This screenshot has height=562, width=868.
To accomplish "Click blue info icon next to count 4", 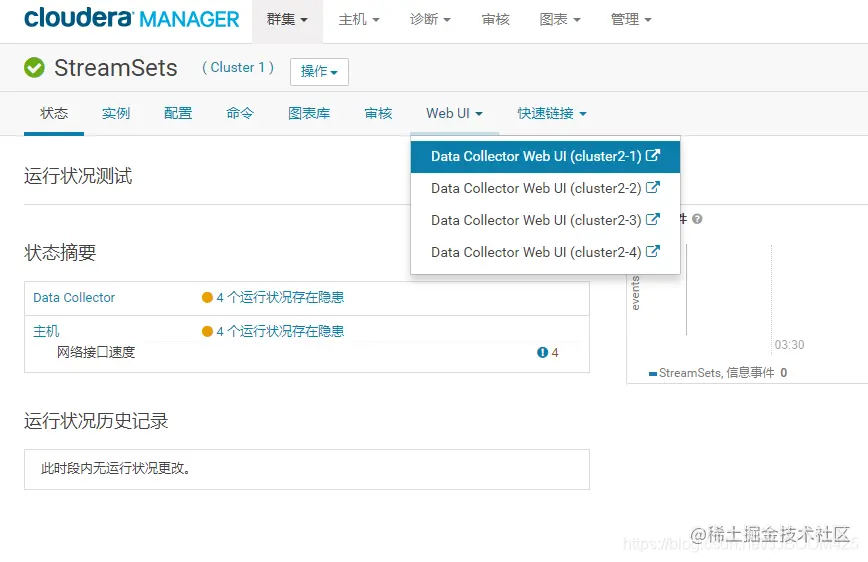I will (542, 352).
